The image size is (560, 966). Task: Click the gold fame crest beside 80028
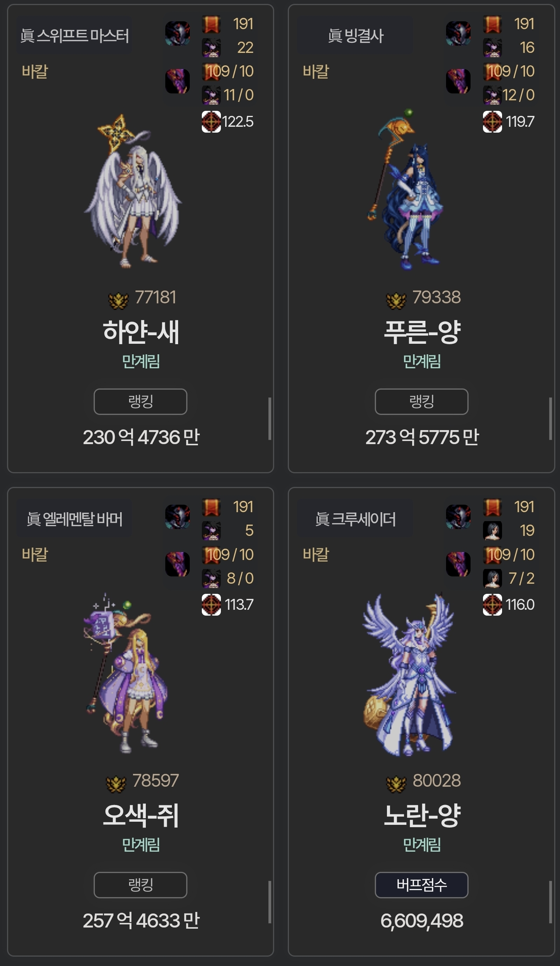pos(396,783)
